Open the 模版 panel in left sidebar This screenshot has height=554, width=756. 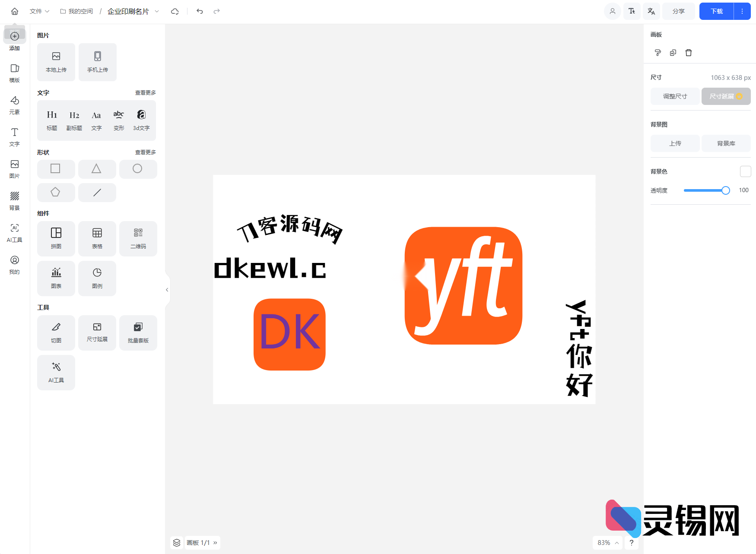pos(14,73)
